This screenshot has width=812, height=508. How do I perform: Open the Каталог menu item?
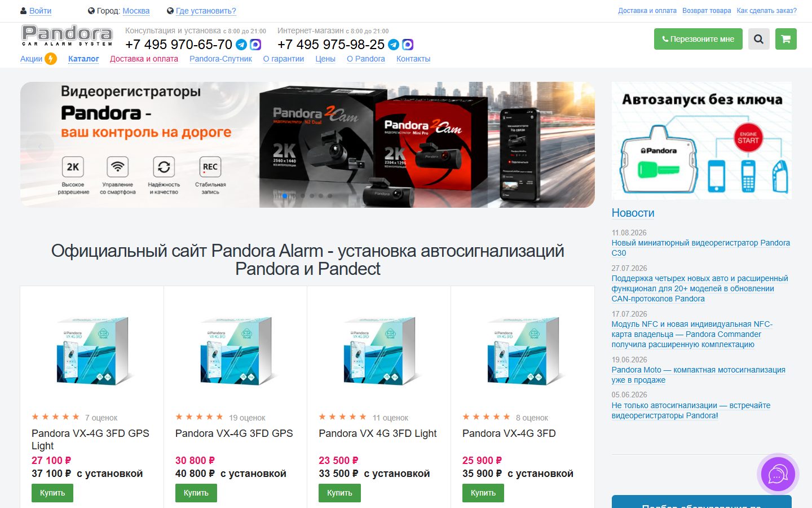pyautogui.click(x=83, y=59)
